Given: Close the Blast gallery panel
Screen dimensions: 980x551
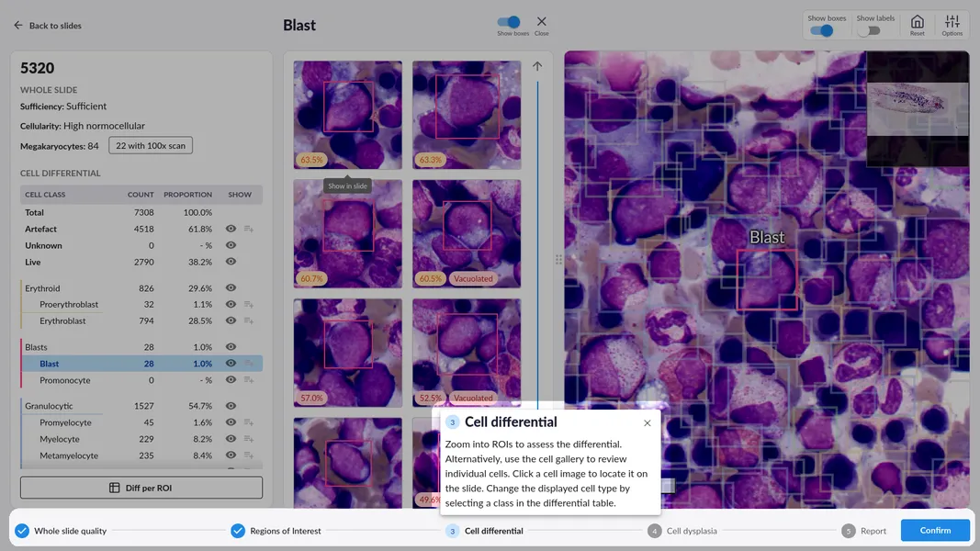Looking at the screenshot, I should 541,24.
